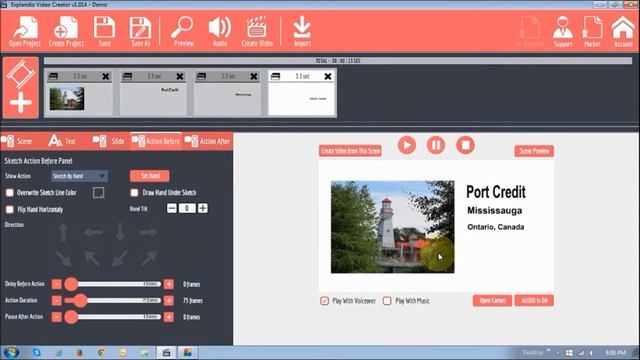The height and width of the screenshot is (360, 640).
Task: Click the Import download icon
Action: (302, 31)
